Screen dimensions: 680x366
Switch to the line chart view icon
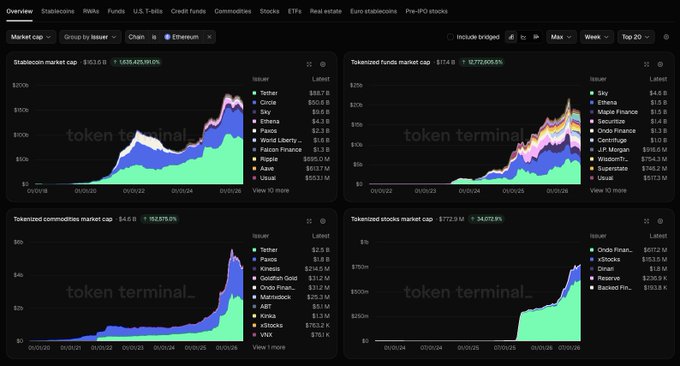coord(523,37)
